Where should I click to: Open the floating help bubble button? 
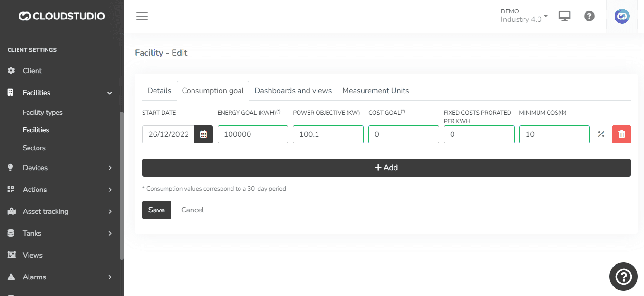623,276
